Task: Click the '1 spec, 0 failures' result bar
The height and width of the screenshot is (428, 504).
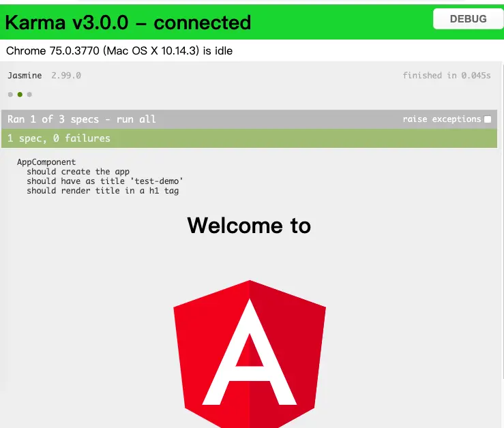Action: (x=249, y=138)
